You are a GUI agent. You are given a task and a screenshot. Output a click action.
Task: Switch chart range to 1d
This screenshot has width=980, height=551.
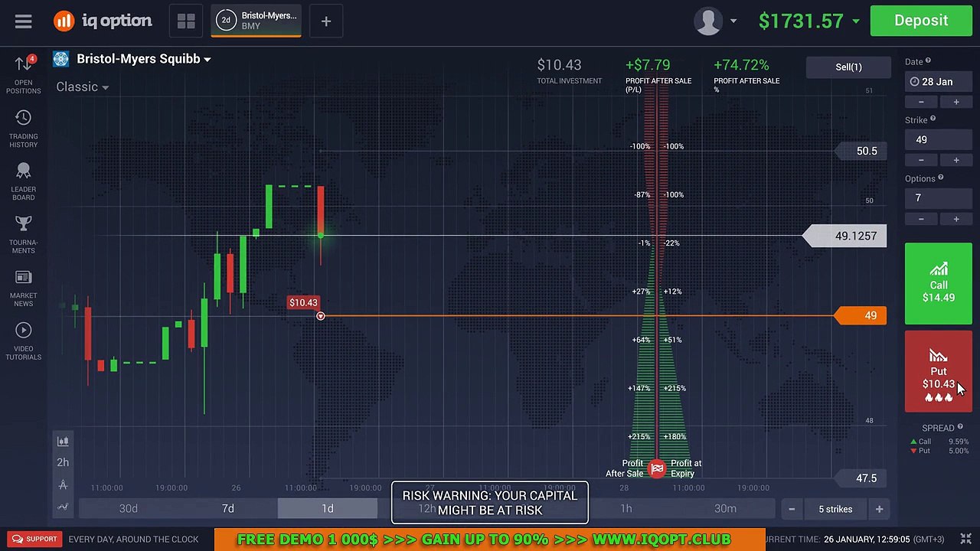tap(328, 509)
